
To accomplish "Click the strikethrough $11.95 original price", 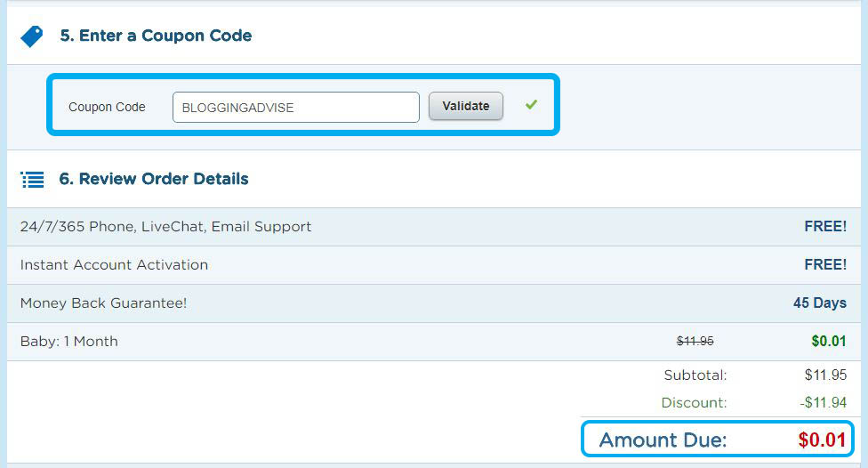I will click(x=695, y=341).
